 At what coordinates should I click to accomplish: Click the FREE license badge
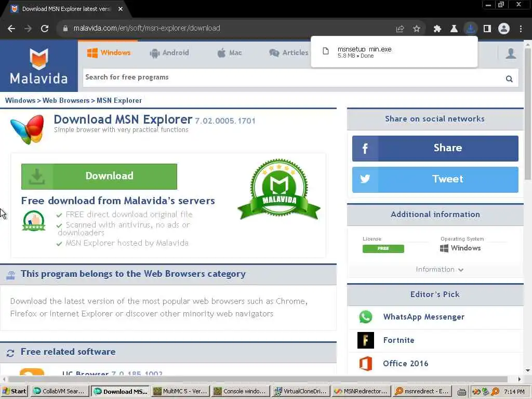pos(383,249)
